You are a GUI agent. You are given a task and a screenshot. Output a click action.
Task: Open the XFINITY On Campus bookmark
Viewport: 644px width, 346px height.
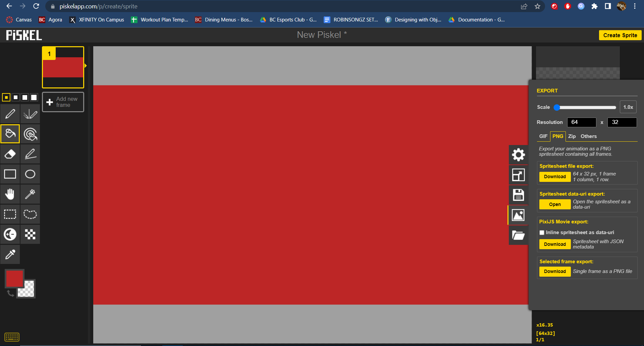pyautogui.click(x=97, y=20)
